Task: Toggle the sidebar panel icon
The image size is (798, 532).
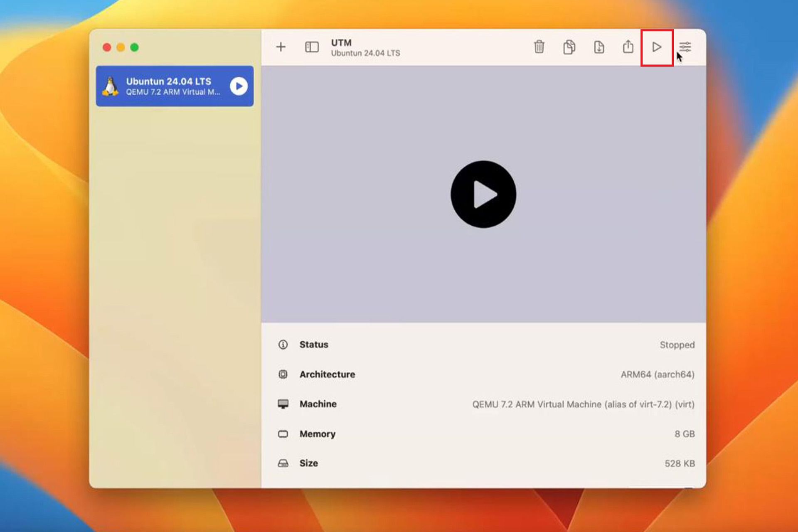Action: pyautogui.click(x=312, y=47)
